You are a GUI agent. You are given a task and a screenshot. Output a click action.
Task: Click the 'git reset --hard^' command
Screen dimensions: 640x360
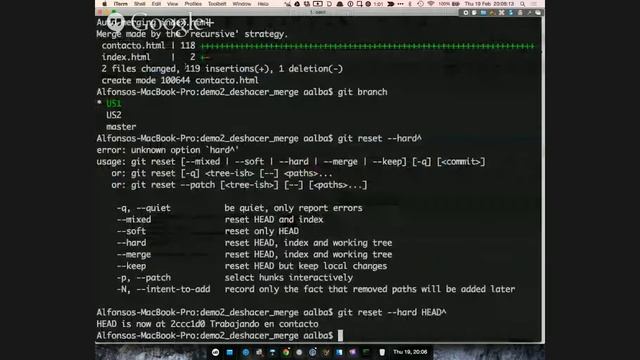pos(380,138)
